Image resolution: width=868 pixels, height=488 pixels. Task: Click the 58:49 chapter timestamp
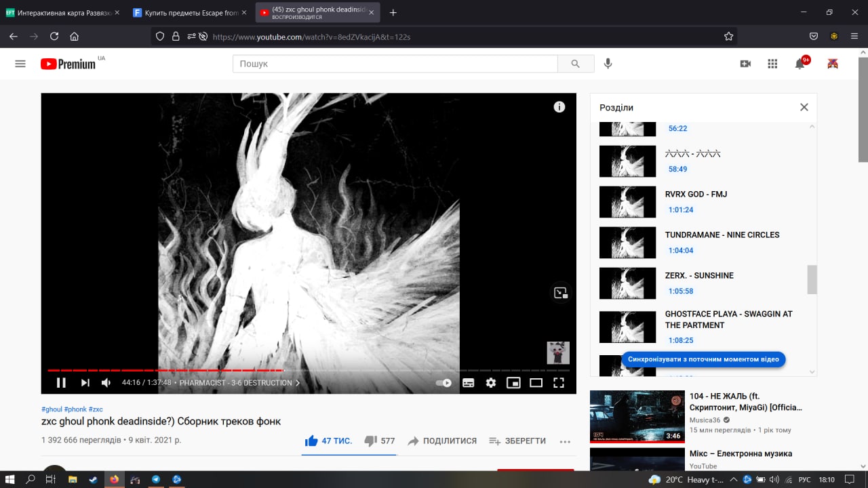678,169
